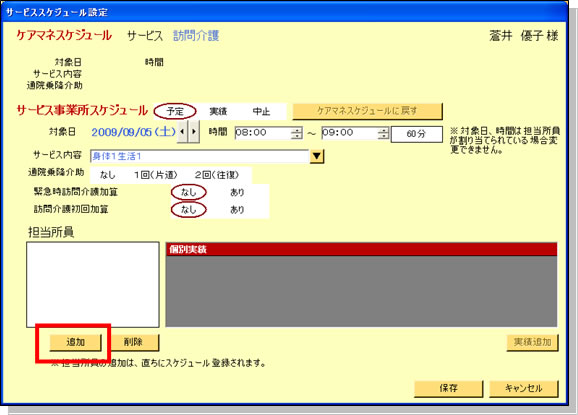Click the 削除 button

click(x=133, y=342)
